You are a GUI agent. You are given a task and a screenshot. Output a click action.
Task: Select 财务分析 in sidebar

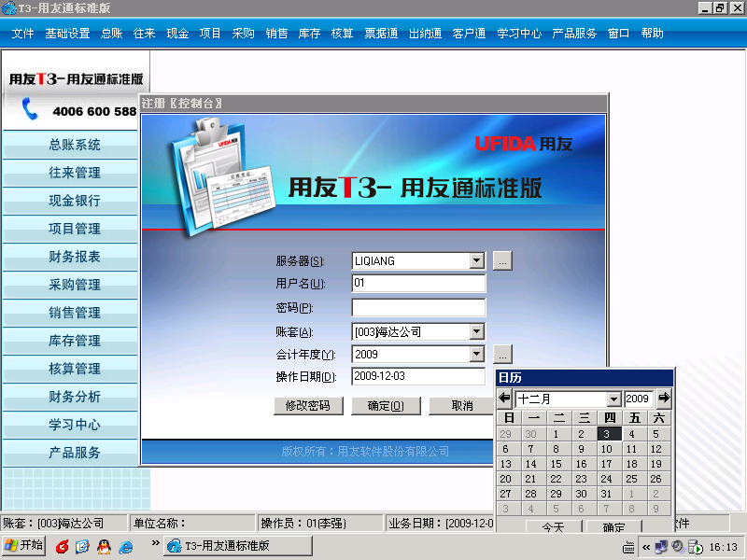75,396
